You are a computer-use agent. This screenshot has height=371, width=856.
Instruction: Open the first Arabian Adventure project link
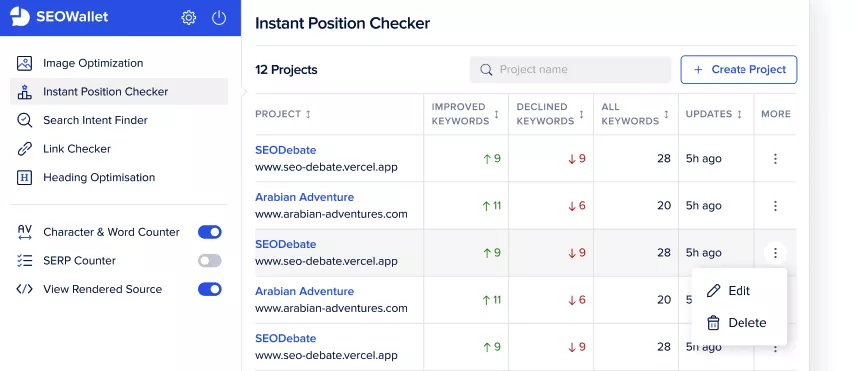[305, 197]
